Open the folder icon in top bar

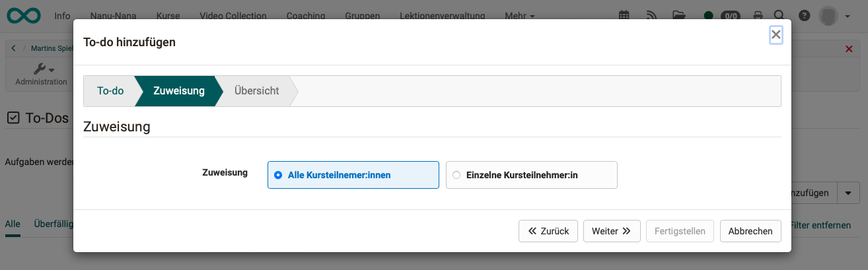point(679,15)
